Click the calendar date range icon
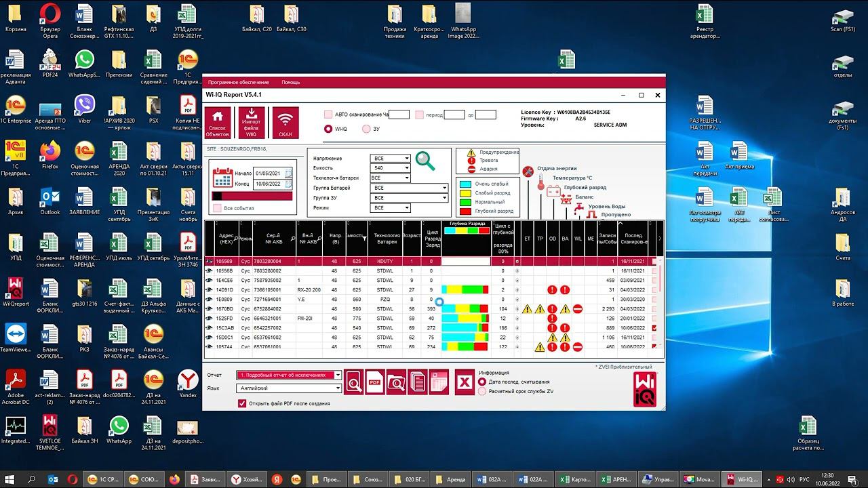 (x=223, y=178)
